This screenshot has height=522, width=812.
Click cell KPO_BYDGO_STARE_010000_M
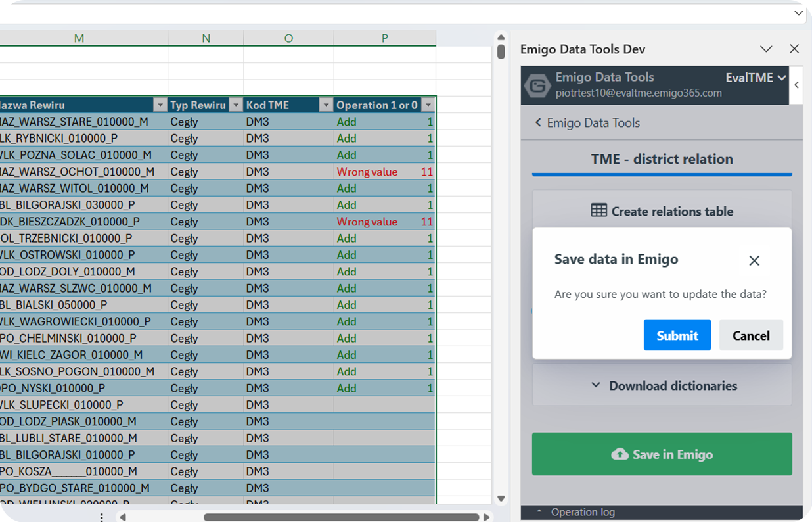84,488
